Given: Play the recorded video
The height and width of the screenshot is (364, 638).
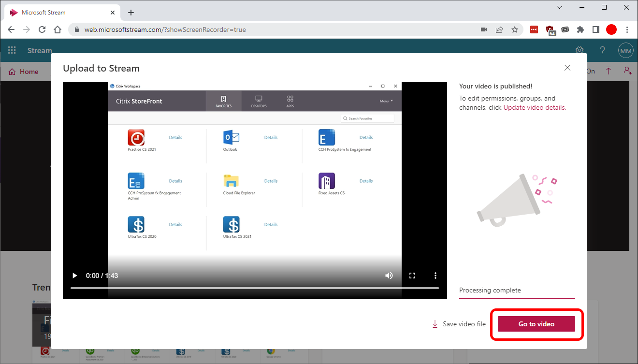Looking at the screenshot, I should point(74,276).
